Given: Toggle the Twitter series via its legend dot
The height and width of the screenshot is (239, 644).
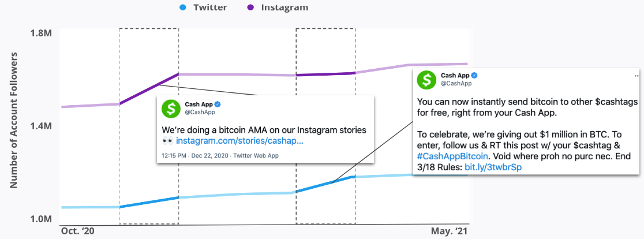Looking at the screenshot, I should coord(183,8).
